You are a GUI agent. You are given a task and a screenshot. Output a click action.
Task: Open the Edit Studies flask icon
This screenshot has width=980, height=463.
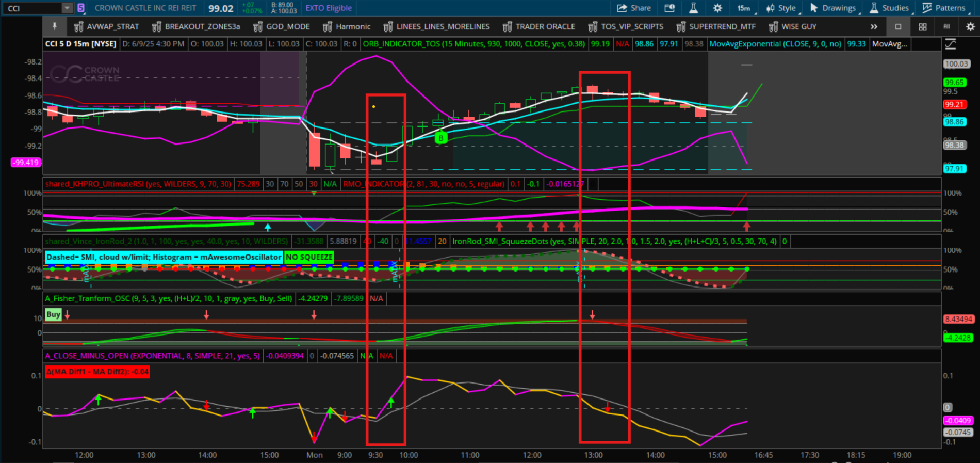click(x=693, y=8)
